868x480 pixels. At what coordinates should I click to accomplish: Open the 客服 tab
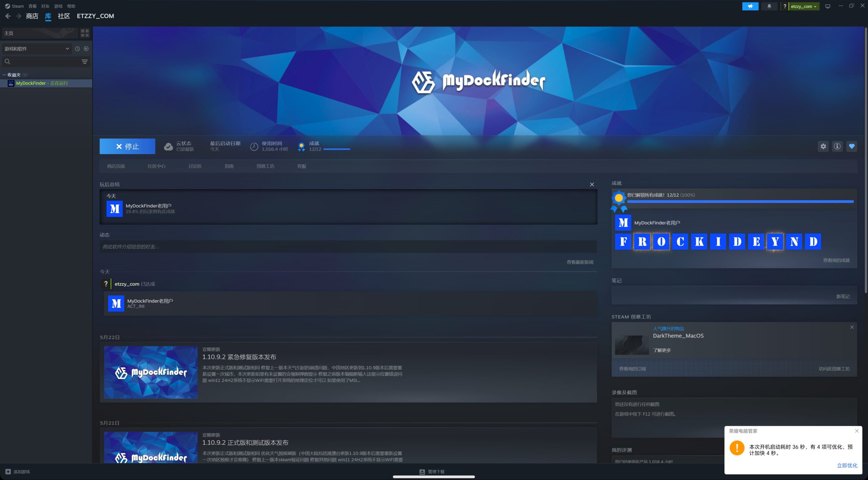(x=301, y=166)
